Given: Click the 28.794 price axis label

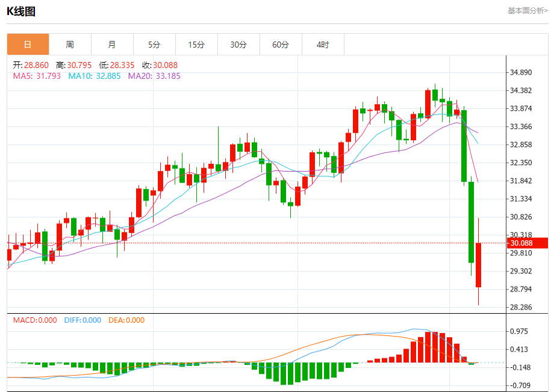Looking at the screenshot, I should 521,289.
